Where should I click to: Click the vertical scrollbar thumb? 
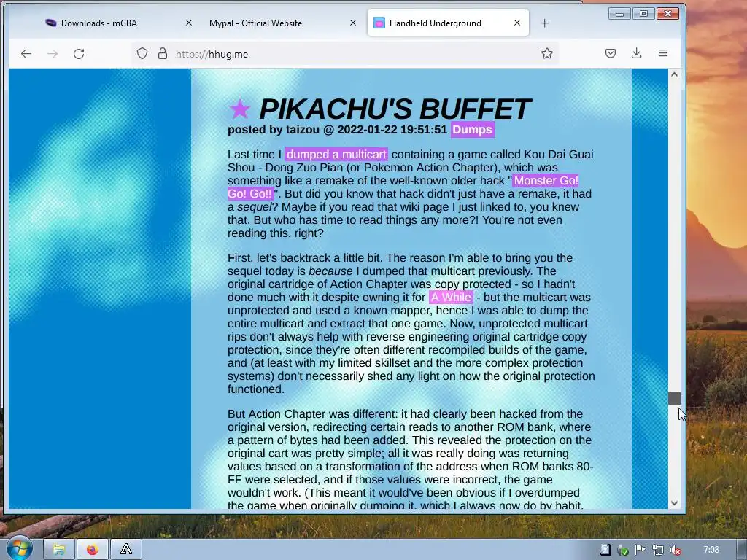point(674,399)
